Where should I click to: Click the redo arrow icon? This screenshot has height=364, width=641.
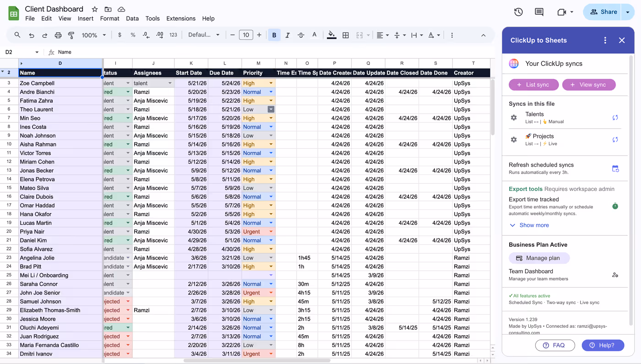pyautogui.click(x=44, y=35)
